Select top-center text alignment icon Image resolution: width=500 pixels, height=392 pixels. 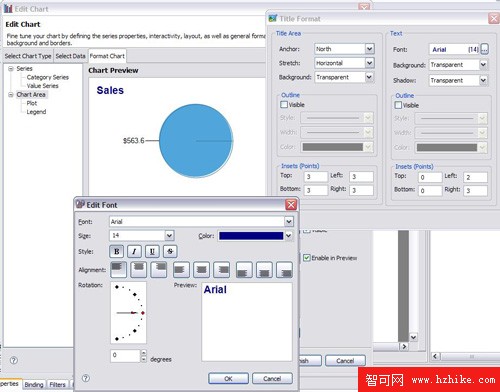pos(138,270)
